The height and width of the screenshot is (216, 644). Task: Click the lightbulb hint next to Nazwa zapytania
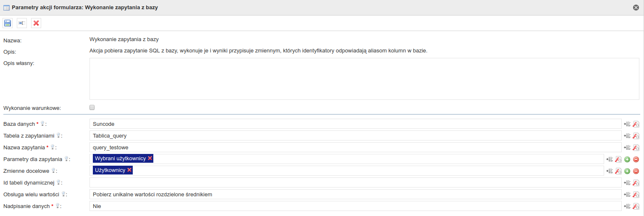pyautogui.click(x=53, y=147)
